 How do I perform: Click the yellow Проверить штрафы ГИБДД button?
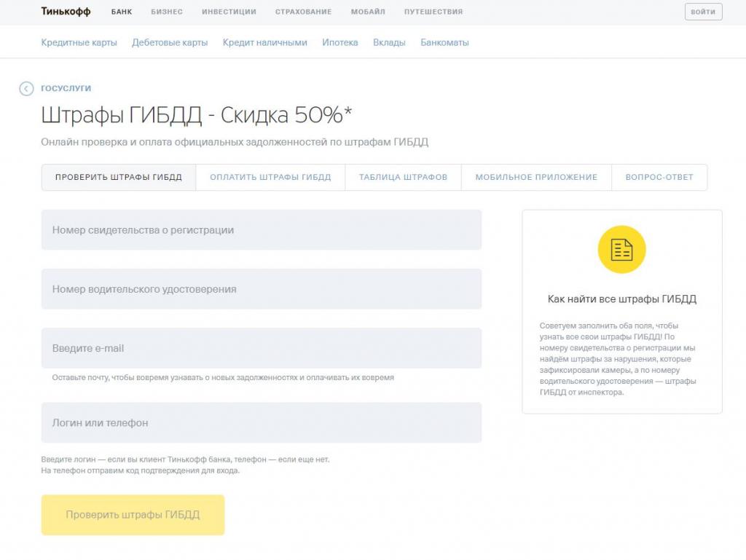click(x=133, y=515)
